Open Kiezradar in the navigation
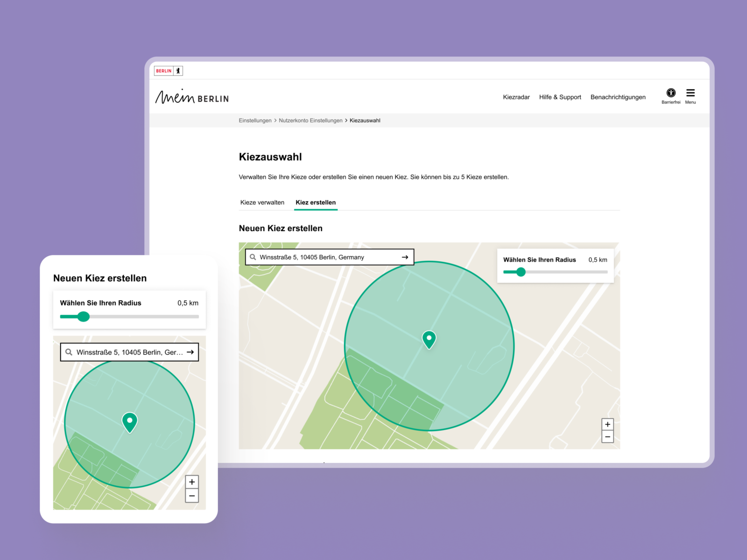 pos(516,97)
